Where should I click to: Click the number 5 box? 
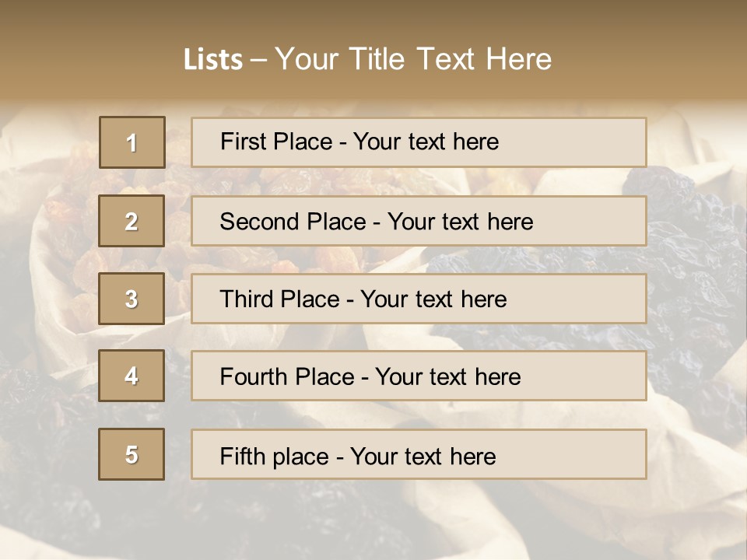[x=132, y=454]
